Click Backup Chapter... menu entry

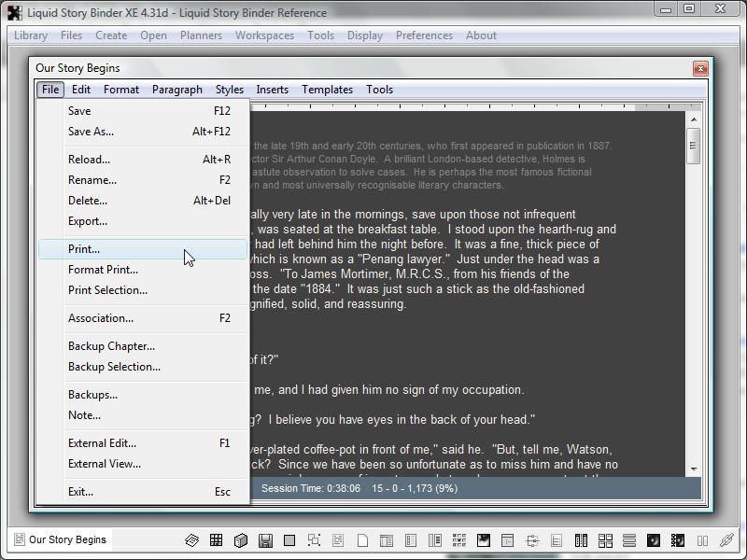[x=111, y=346]
